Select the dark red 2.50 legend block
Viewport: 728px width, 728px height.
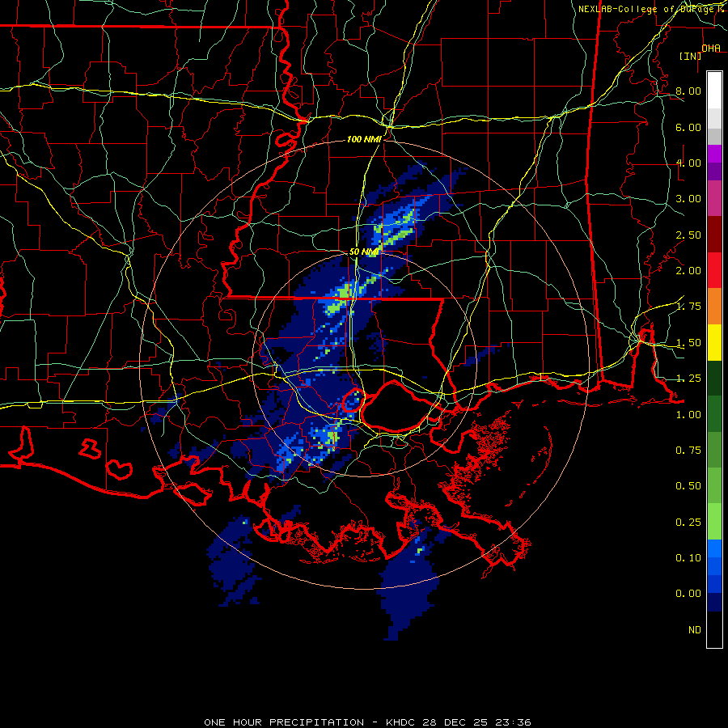point(714,235)
